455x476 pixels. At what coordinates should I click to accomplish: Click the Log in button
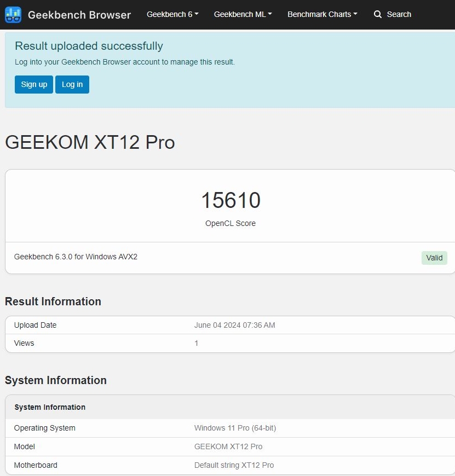tap(72, 84)
